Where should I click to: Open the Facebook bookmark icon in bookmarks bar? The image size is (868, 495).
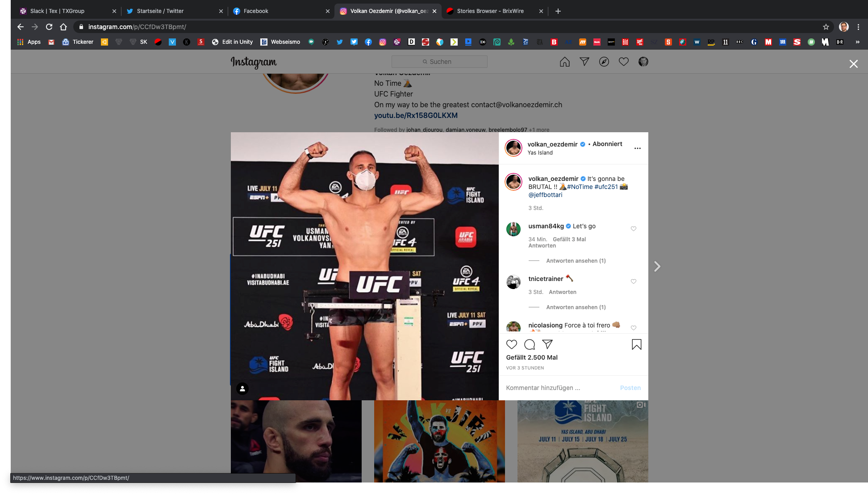click(368, 42)
